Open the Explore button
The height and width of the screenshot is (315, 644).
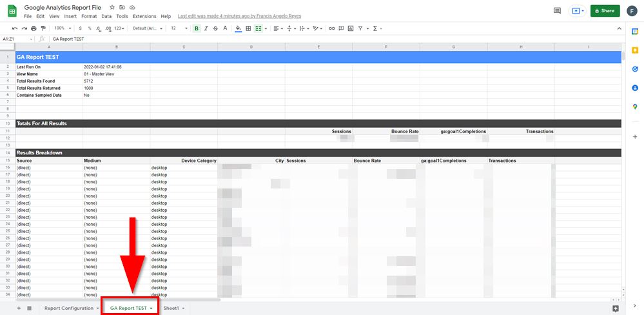tap(615, 309)
